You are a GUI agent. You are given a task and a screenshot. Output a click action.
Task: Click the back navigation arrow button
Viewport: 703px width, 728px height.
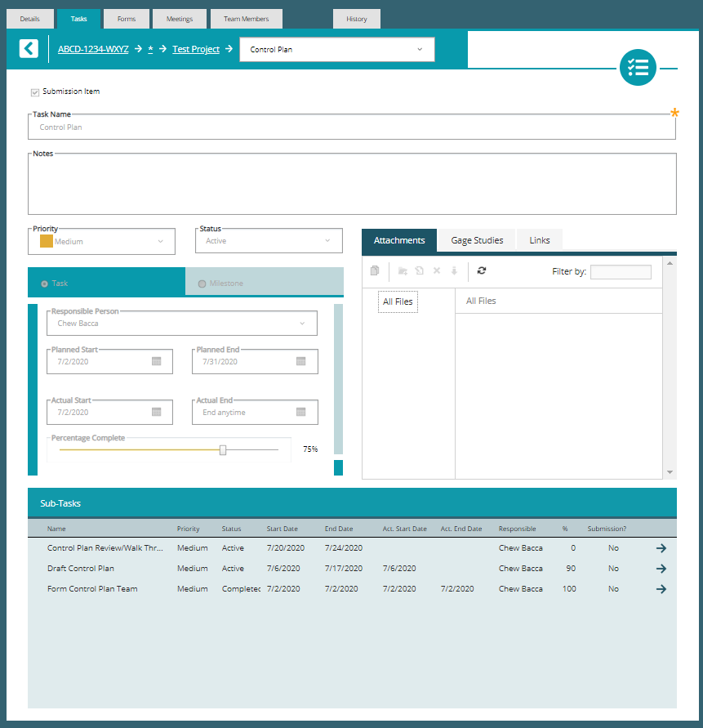[x=29, y=49]
